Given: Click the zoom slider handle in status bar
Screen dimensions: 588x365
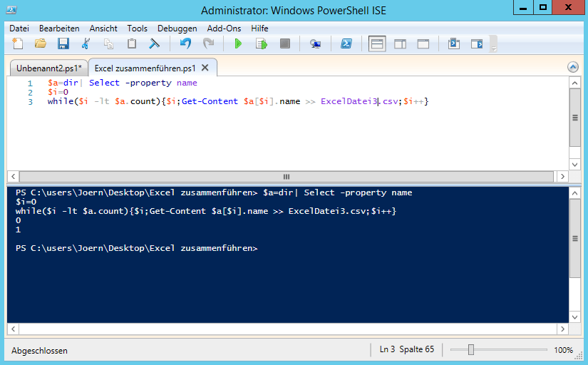Looking at the screenshot, I should point(470,350).
